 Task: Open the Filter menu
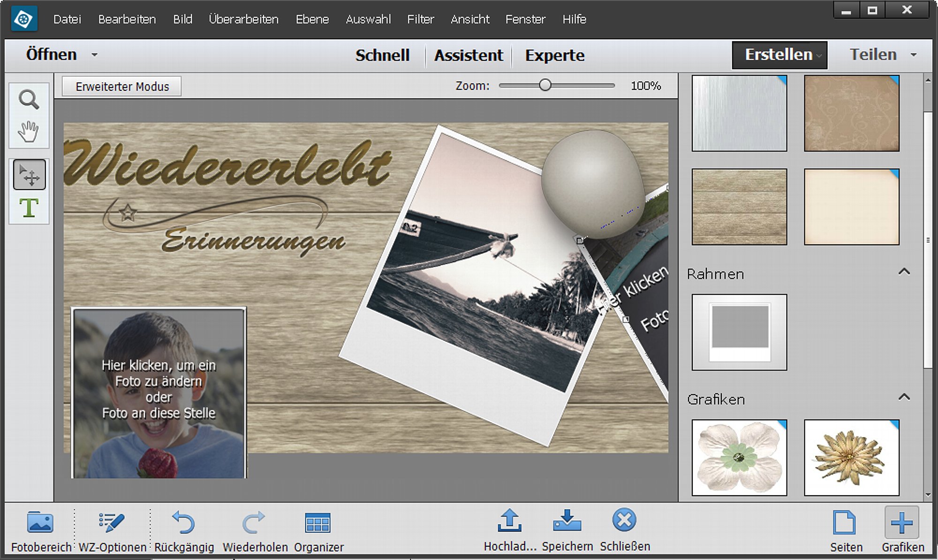(x=420, y=19)
